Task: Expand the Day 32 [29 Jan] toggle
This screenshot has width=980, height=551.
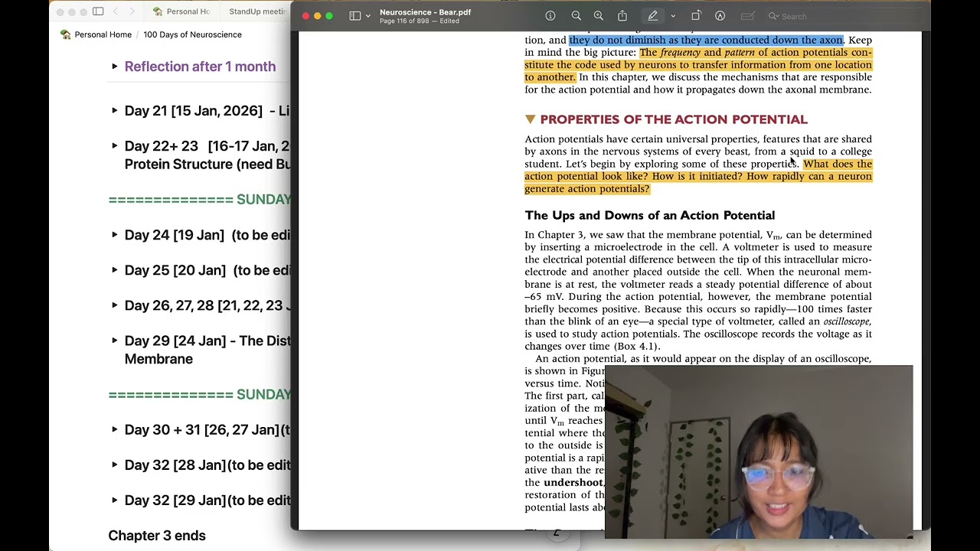Action: click(x=115, y=500)
